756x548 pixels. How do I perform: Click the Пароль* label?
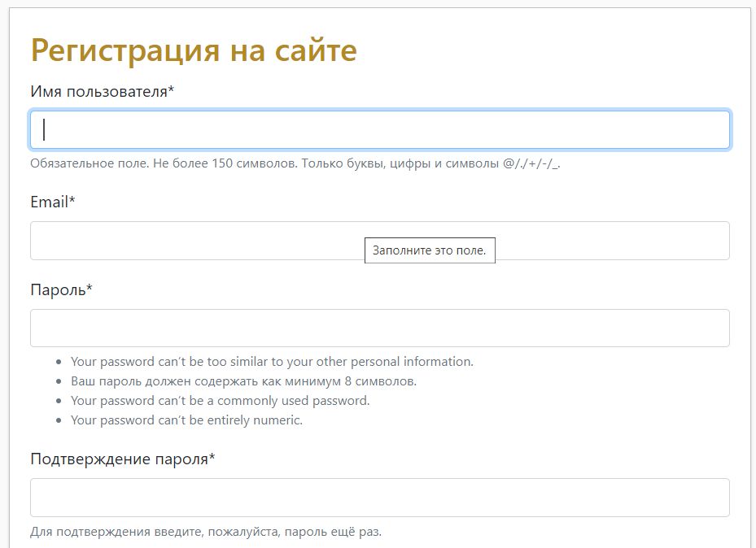61,290
